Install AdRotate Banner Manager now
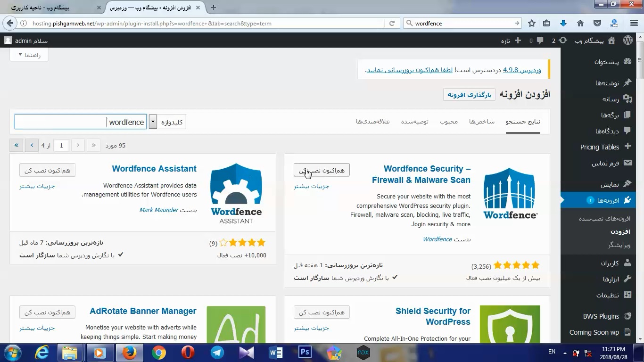The height and width of the screenshot is (362, 644). coord(47,313)
